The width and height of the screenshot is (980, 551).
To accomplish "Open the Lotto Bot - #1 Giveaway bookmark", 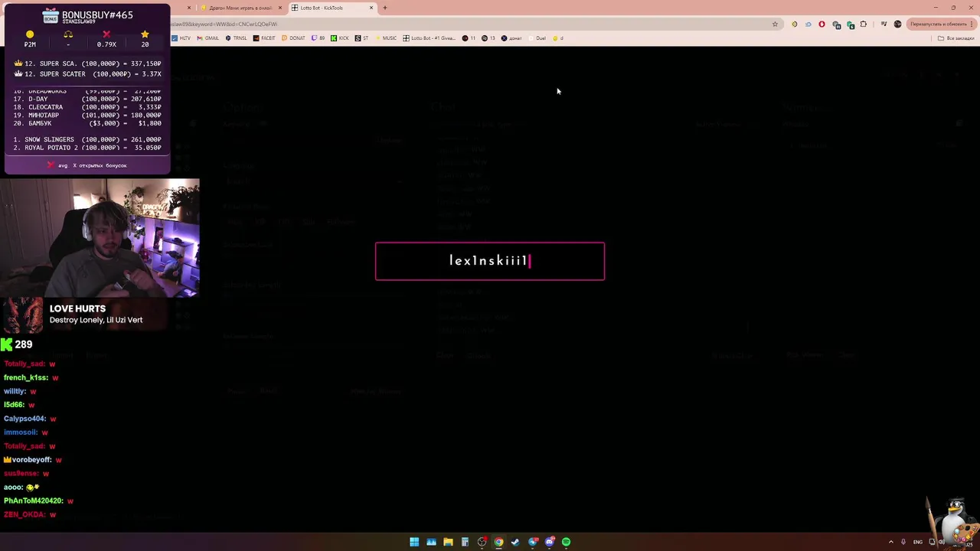I will pos(429,38).
